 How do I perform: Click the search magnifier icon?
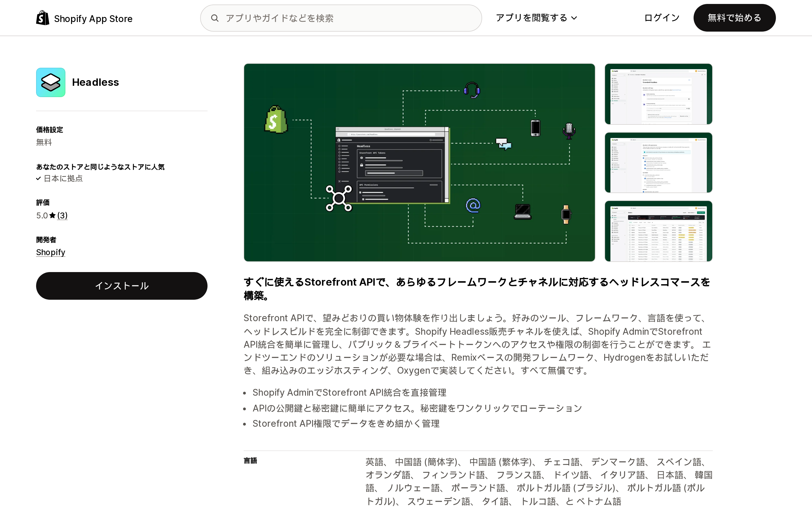pos(215,18)
